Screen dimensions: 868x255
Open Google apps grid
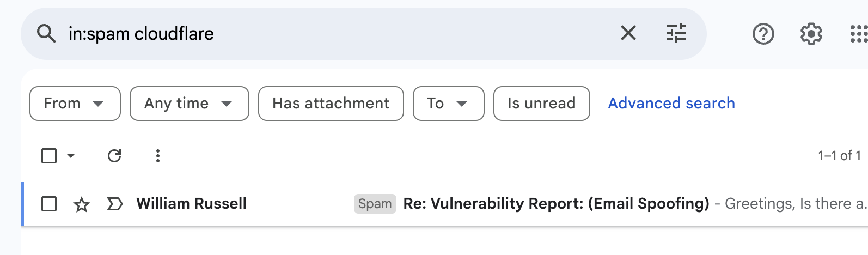[x=859, y=34]
